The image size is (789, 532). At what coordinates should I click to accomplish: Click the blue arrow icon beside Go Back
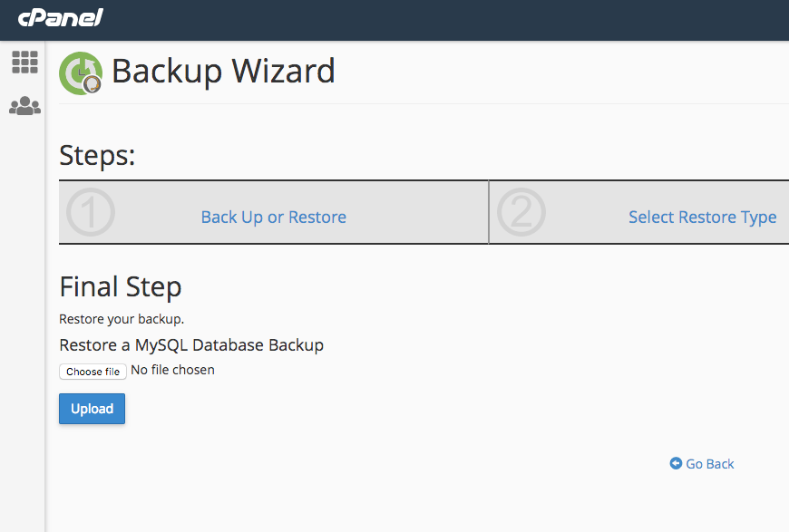(x=676, y=463)
